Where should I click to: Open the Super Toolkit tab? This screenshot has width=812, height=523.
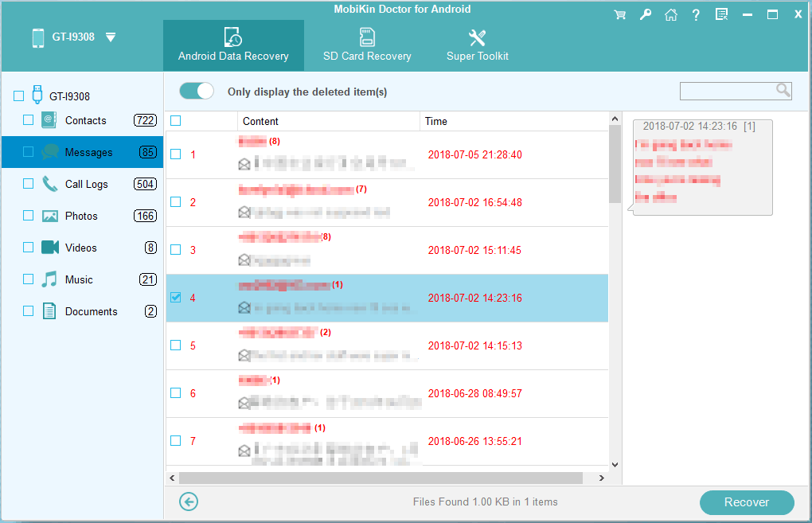click(x=477, y=45)
